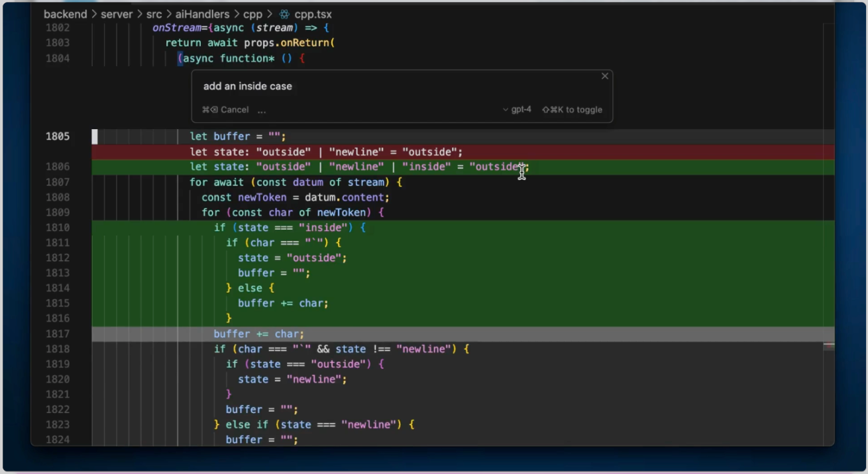Open the cpp folder breadcrumb
Screen dimensions: 868x474
[252, 14]
